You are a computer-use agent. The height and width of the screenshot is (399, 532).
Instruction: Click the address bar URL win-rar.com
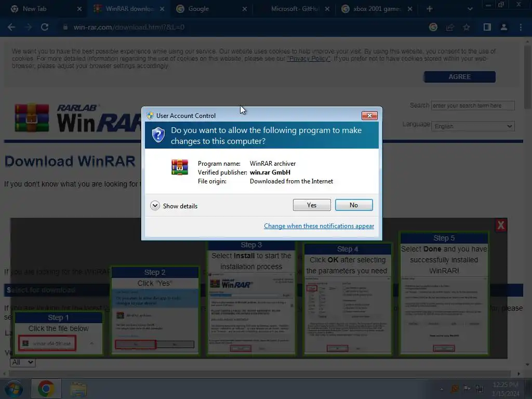(129, 27)
